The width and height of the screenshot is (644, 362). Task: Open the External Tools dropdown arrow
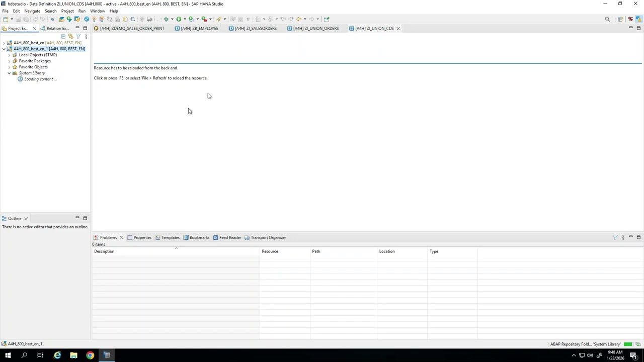pos(210,19)
